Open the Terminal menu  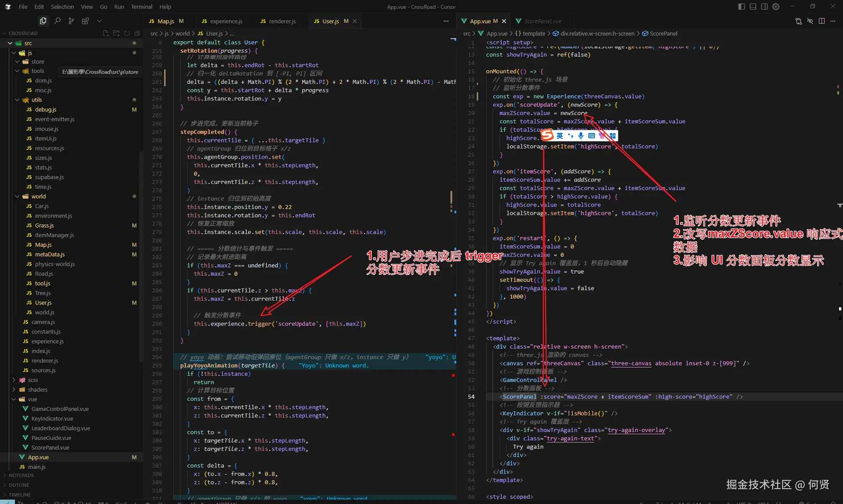coord(141,7)
